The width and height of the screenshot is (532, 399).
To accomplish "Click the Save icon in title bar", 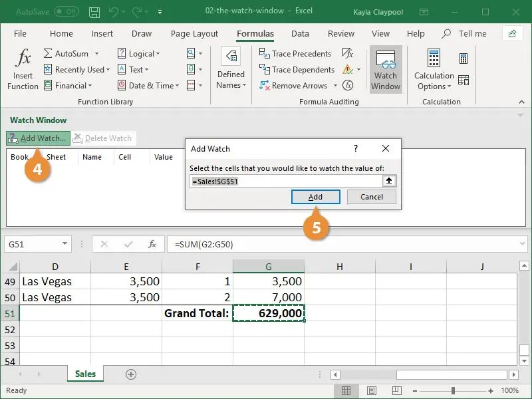I will 94,12.
